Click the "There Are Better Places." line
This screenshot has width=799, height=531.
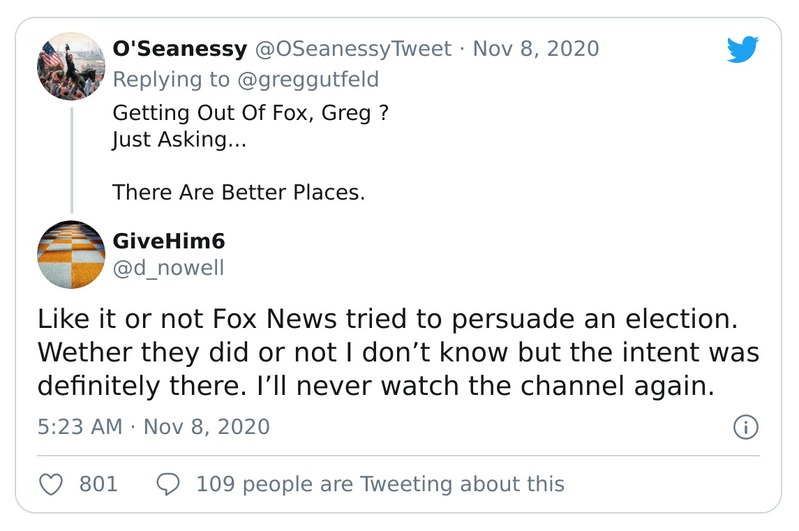(238, 191)
